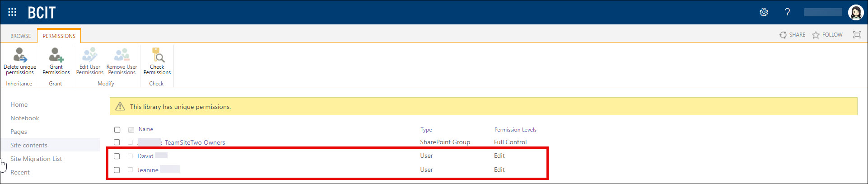Open Site Migration List link
Viewport: 868px width, 184px height.
point(36,159)
